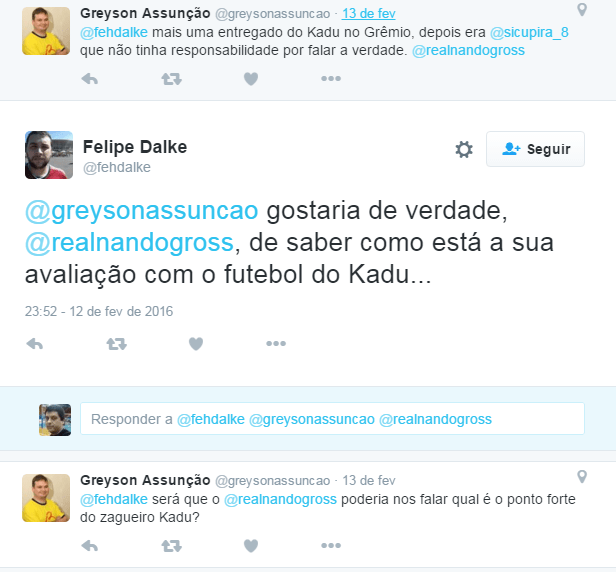Open more options on Felipe Dalke's tweet

276,343
